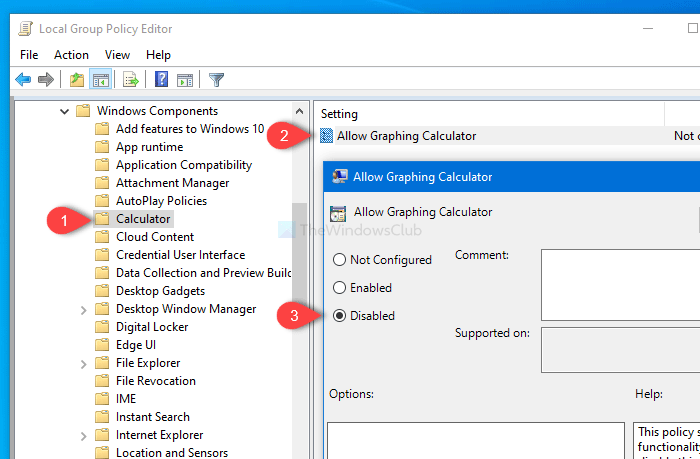Click the Forward arrow toolbar icon
Screen dimensions: 700x459
(x=46, y=80)
